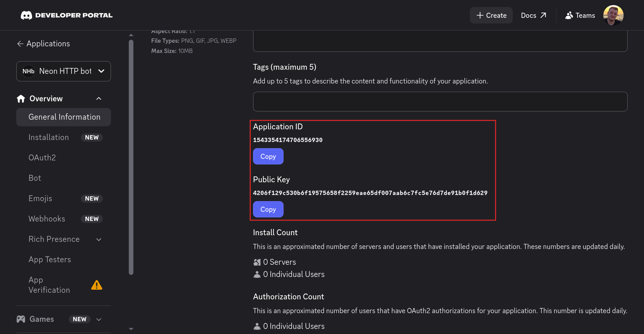The height and width of the screenshot is (334, 644).
Task: Click the '0 Servers' text
Action: (279, 262)
